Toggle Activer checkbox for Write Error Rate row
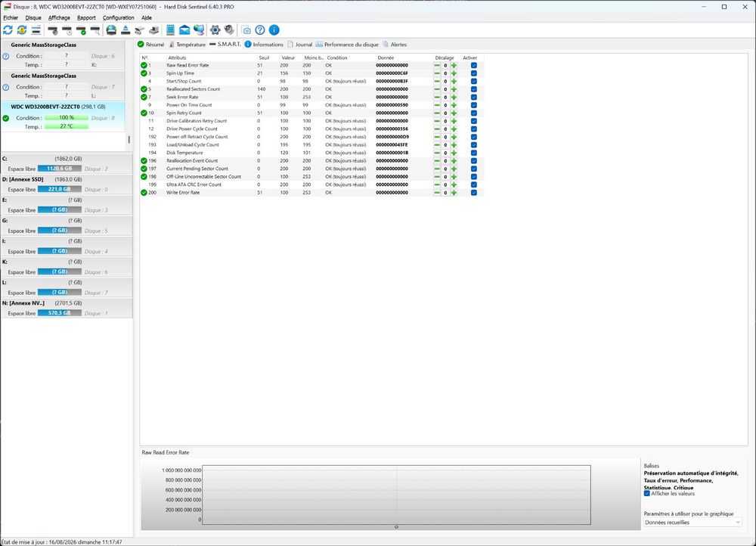Viewport: 756px width, 546px height. tap(473, 193)
